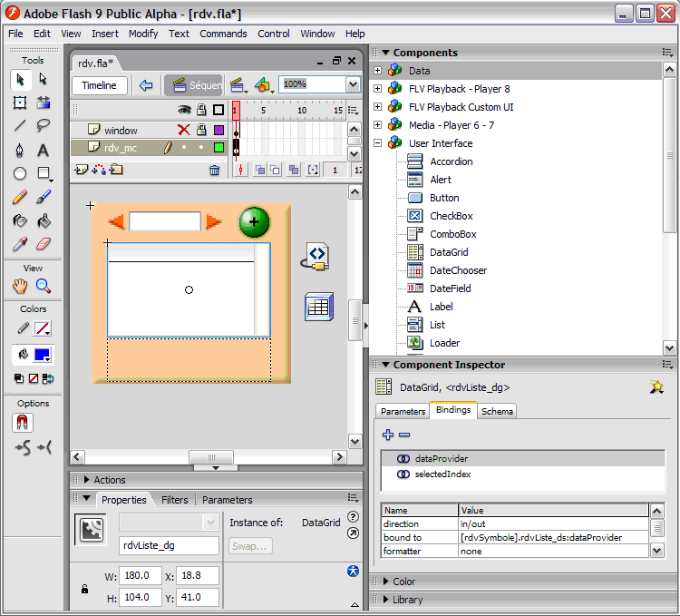The image size is (680, 616).
Task: Click the instance name field rdvListe_dg
Action: click(x=170, y=545)
